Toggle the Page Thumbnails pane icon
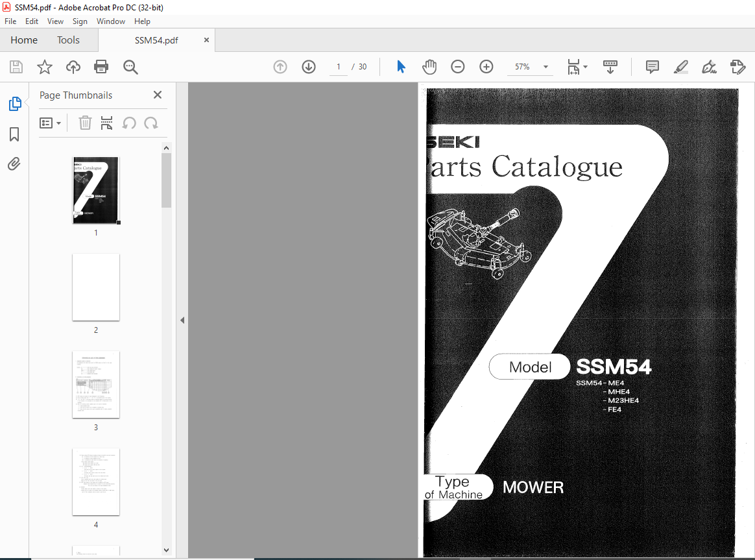Screen dimensions: 755x560 click(x=14, y=104)
